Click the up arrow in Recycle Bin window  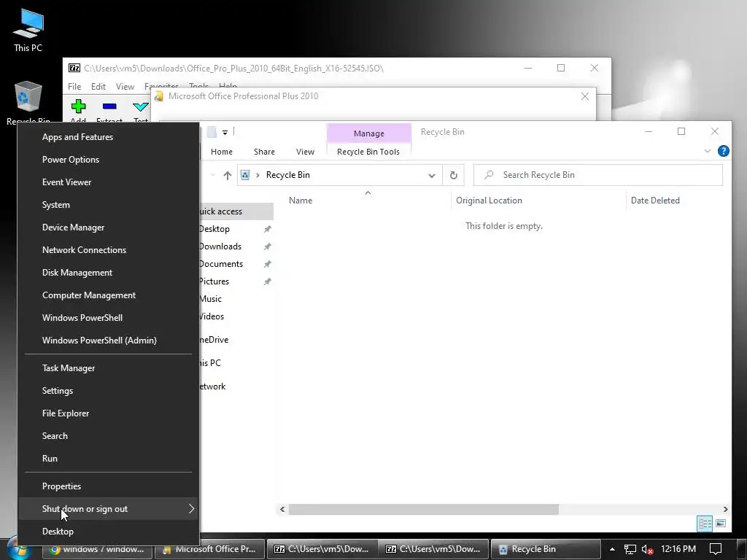(x=228, y=175)
